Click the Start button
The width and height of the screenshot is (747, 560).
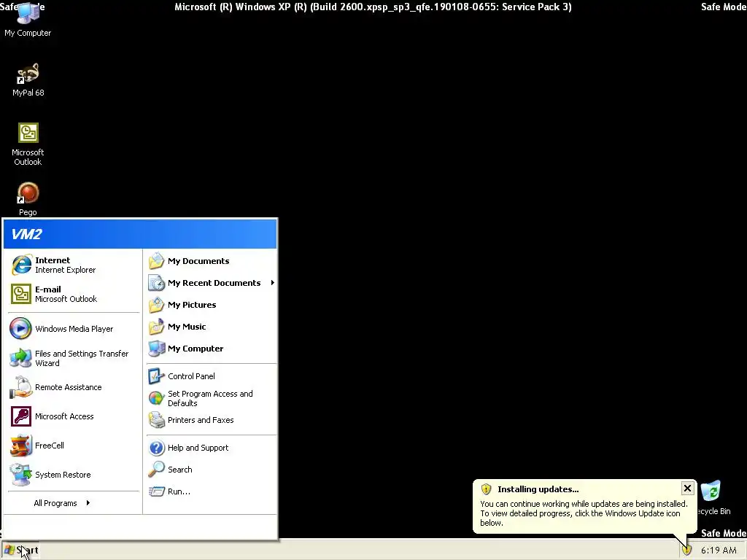[x=20, y=550]
